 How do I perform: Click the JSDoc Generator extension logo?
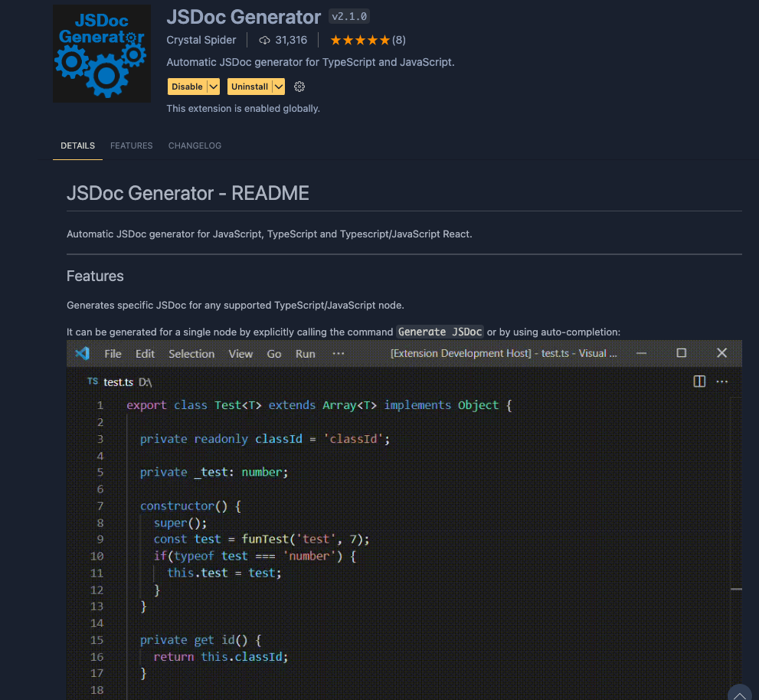100,54
